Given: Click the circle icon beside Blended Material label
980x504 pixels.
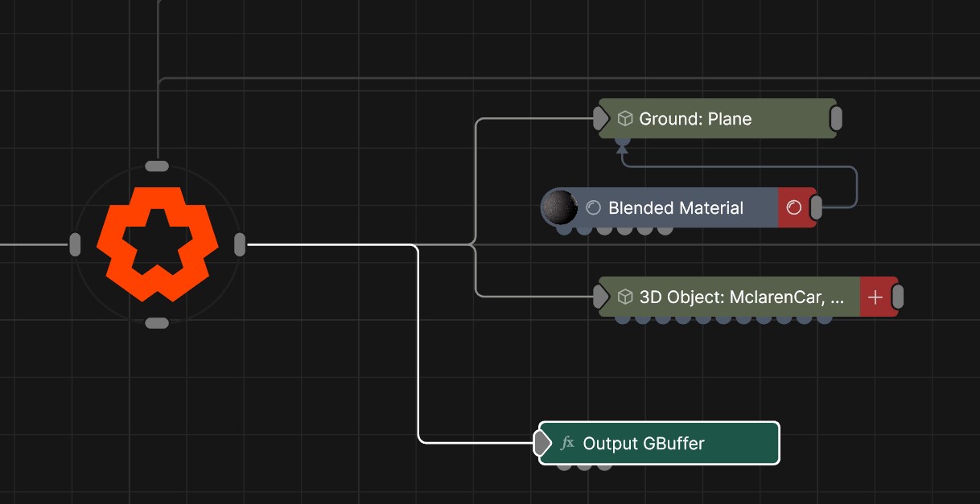Looking at the screenshot, I should [x=594, y=208].
